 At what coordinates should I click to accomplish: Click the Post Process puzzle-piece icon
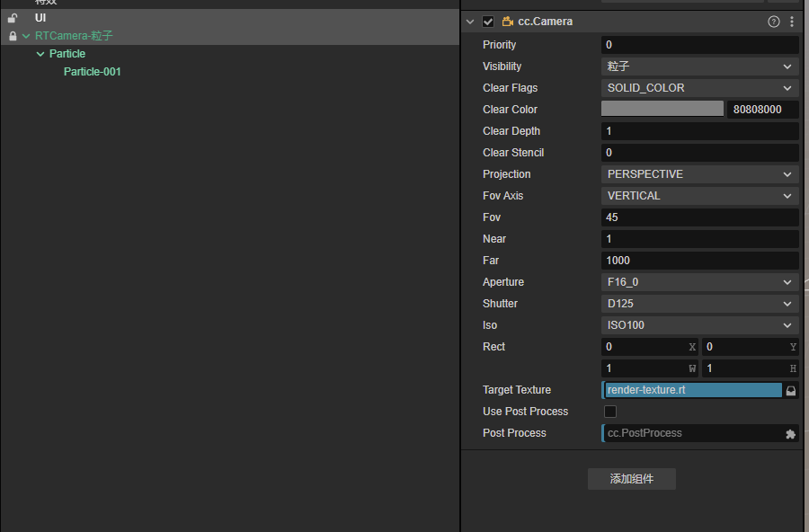791,433
